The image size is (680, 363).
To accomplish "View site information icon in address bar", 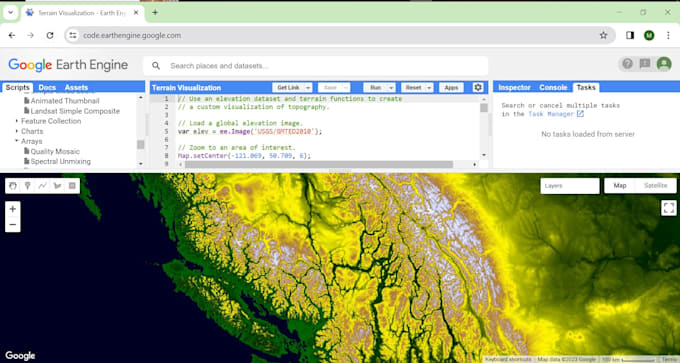I will pos(73,36).
